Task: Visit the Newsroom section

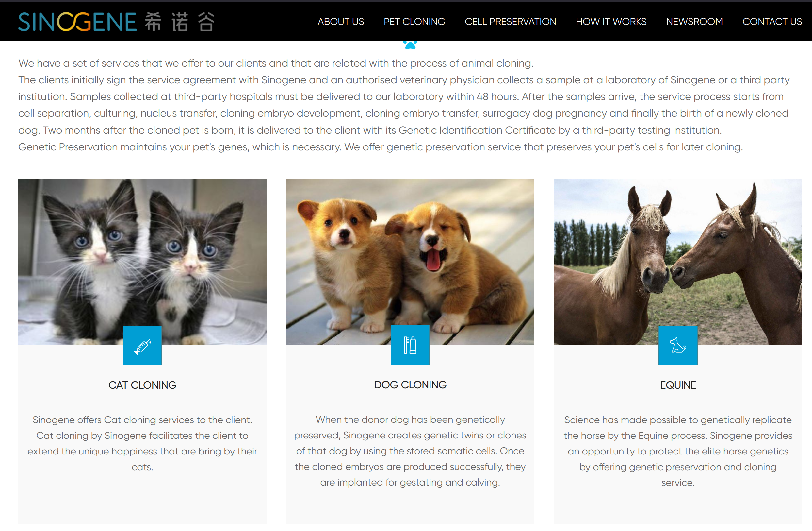Action: [x=694, y=22]
